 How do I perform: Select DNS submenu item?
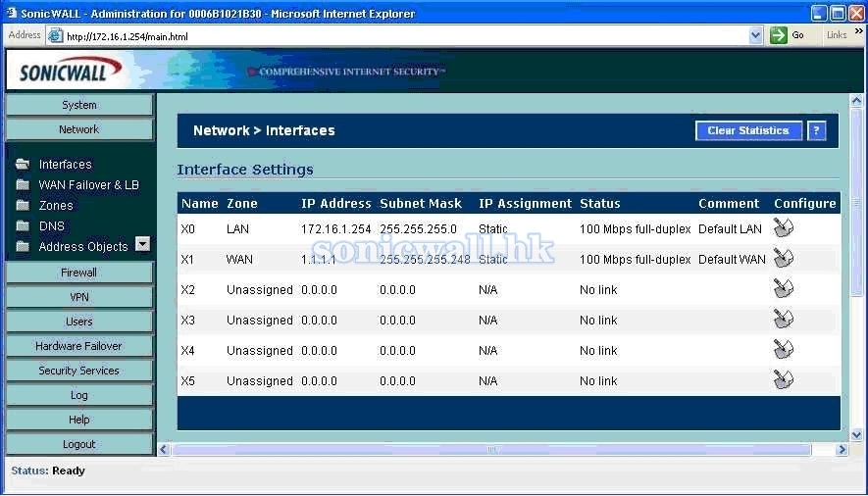pyautogui.click(x=51, y=226)
